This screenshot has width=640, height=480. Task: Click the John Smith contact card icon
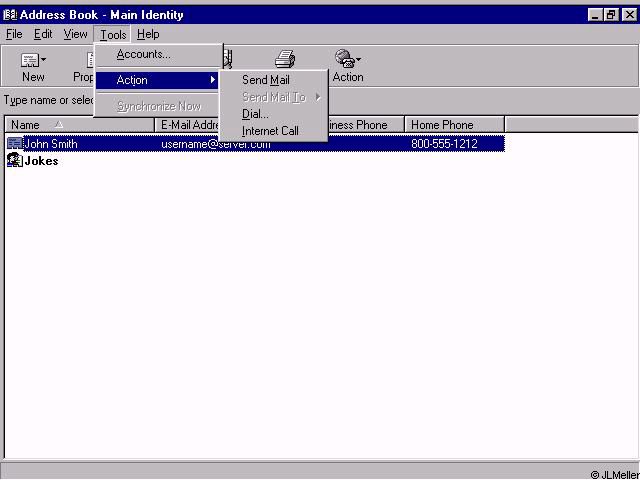(15, 144)
